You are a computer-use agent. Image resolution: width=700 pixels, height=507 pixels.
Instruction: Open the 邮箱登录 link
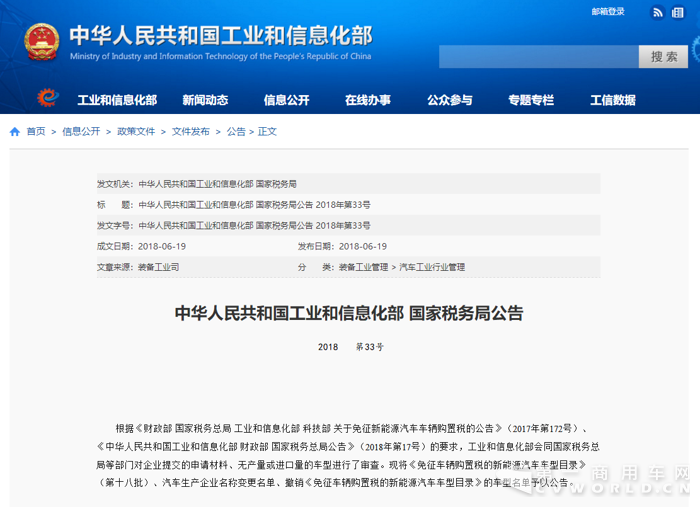point(608,12)
